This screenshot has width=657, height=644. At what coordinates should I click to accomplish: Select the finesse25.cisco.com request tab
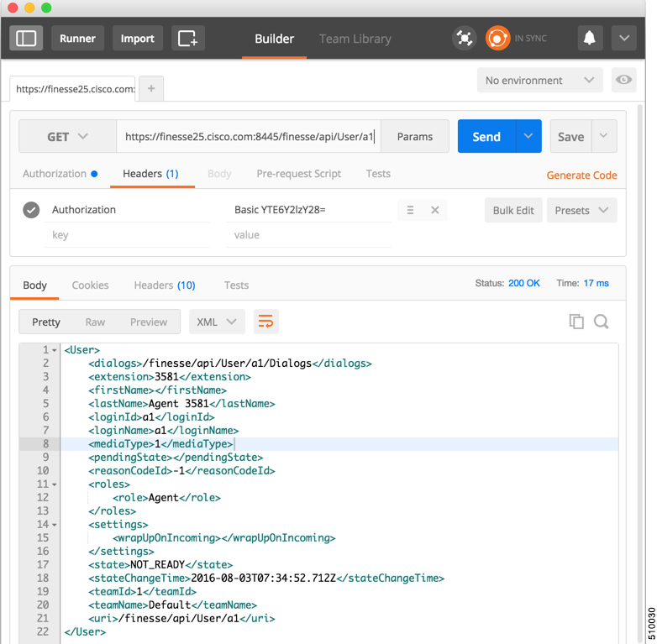point(72,89)
